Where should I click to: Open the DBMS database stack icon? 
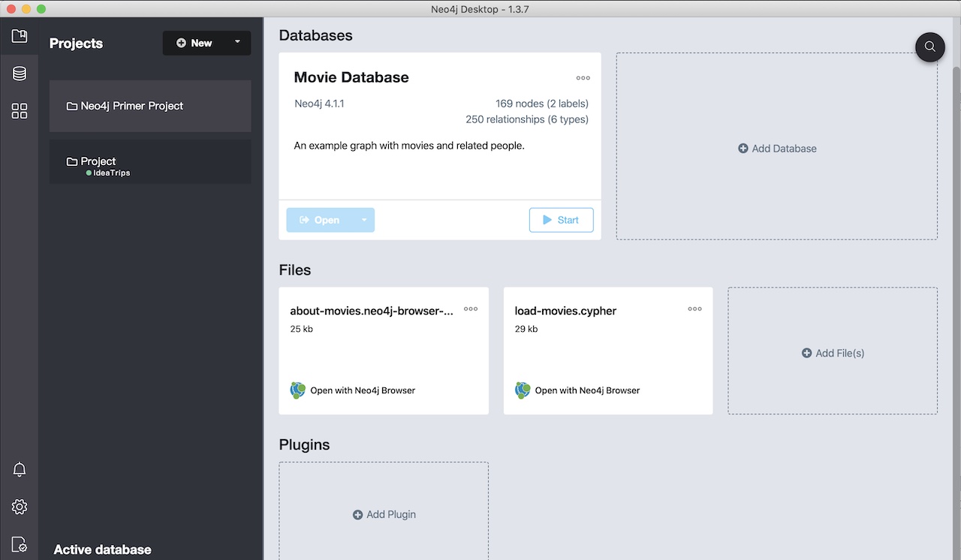click(x=20, y=74)
